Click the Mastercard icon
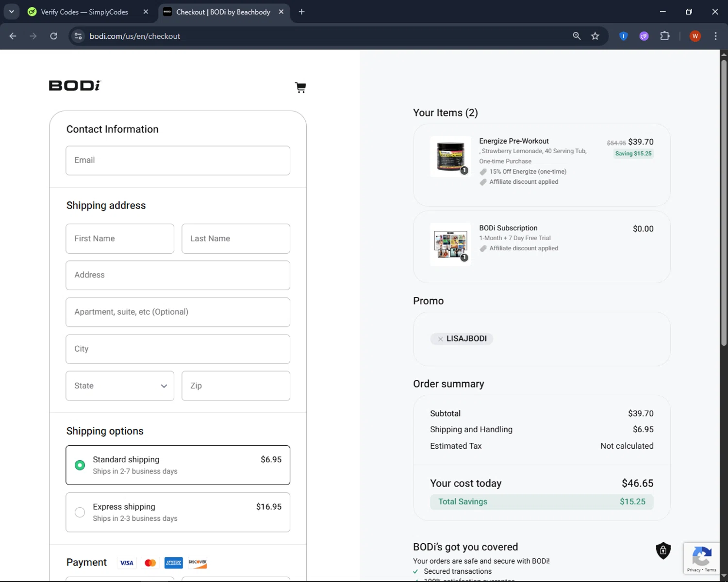 coord(150,563)
